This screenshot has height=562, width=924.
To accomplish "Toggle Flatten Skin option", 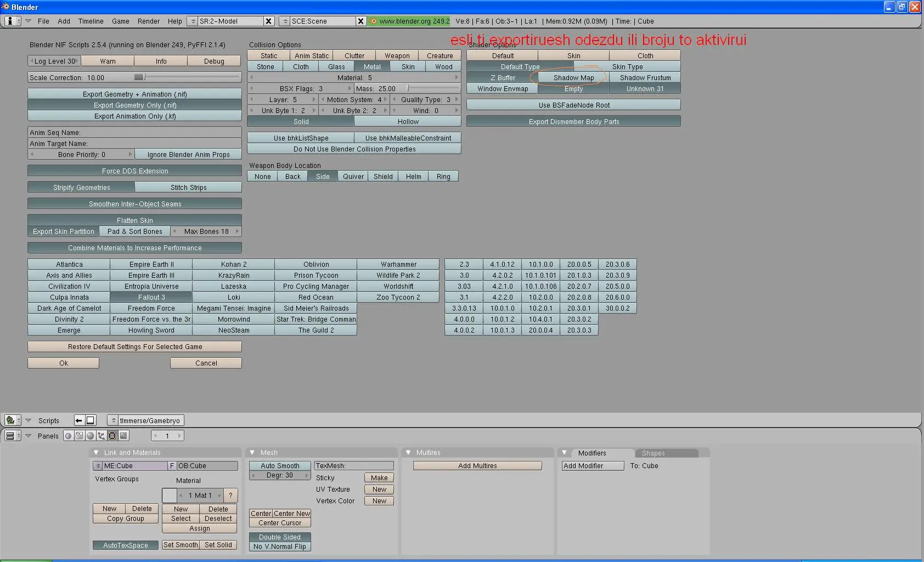I will [x=134, y=220].
